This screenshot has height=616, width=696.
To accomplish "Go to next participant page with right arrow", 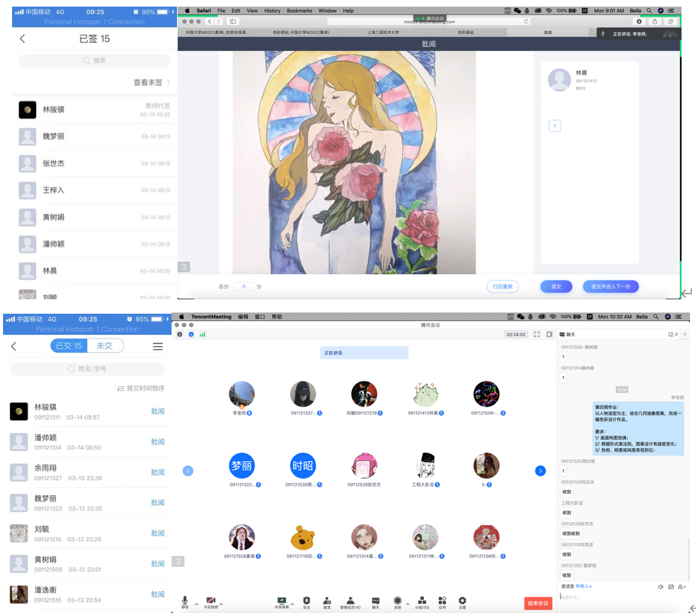I will click(x=540, y=471).
